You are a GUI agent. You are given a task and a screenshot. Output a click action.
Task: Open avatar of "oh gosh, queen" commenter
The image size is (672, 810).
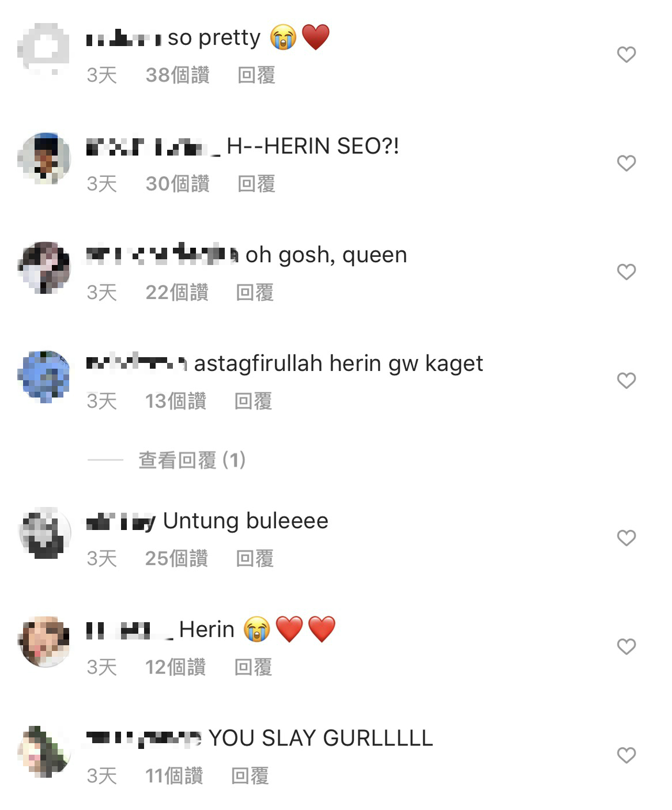[x=44, y=267]
